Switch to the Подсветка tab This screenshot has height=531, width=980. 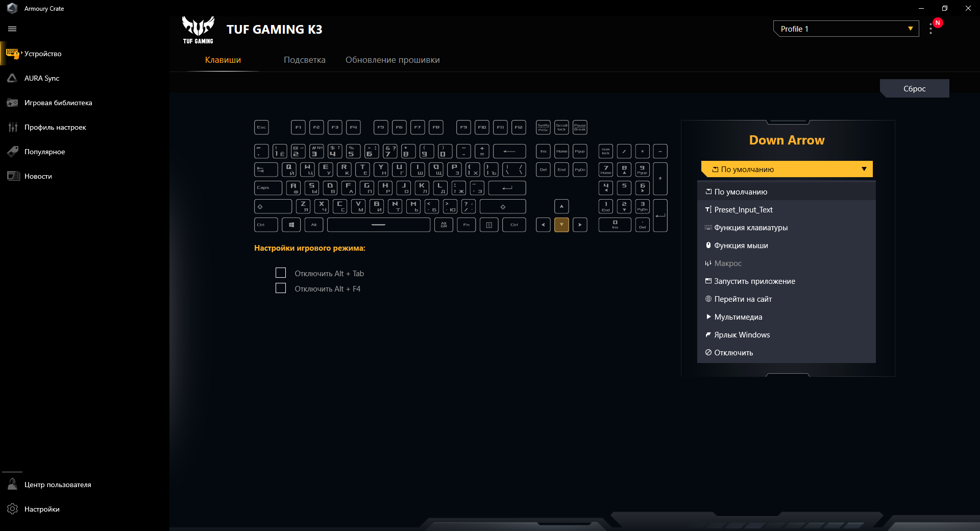click(x=305, y=60)
